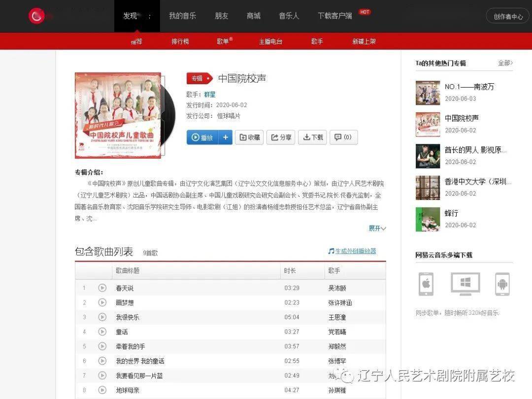This screenshot has width=532, height=399.
Task: Click the 创作者中心 button
Action: [x=508, y=16]
